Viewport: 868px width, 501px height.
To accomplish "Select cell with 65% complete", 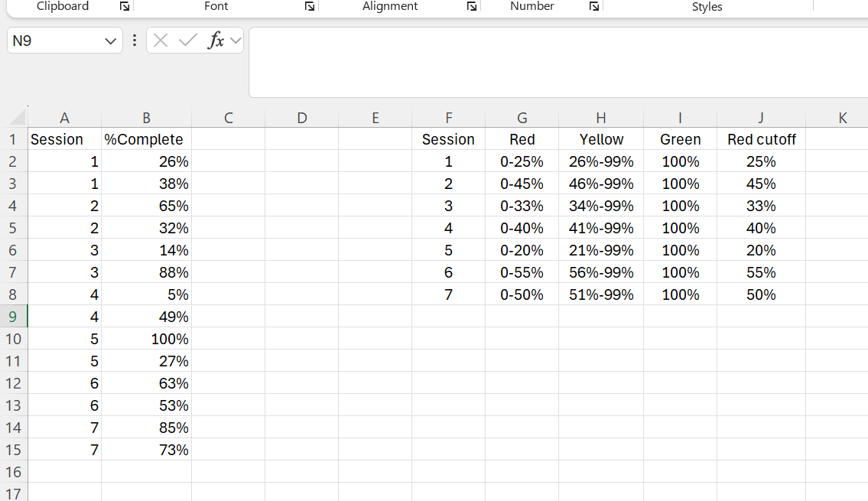I will [146, 206].
